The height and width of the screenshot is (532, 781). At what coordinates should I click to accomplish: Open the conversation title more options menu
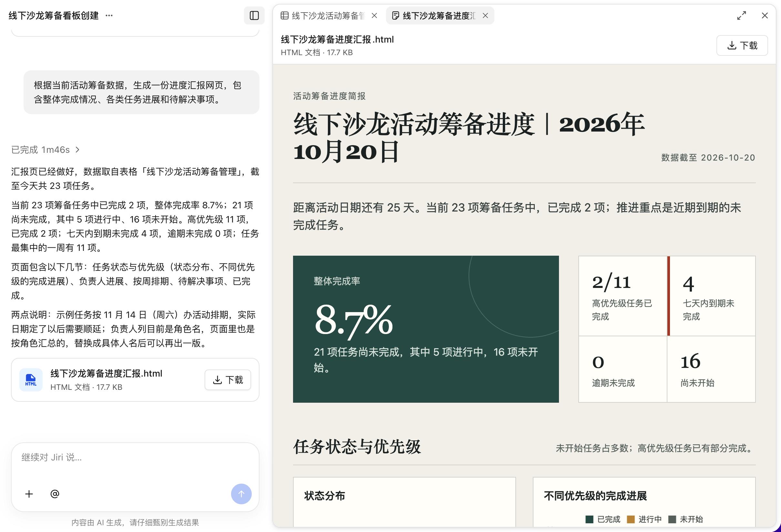pos(109,15)
